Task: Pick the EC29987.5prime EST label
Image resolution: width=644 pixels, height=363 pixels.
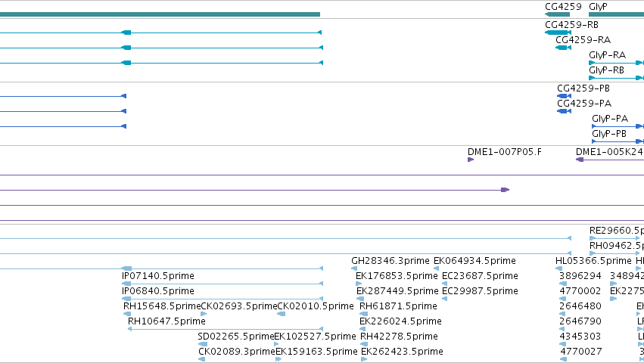Action: (480, 291)
